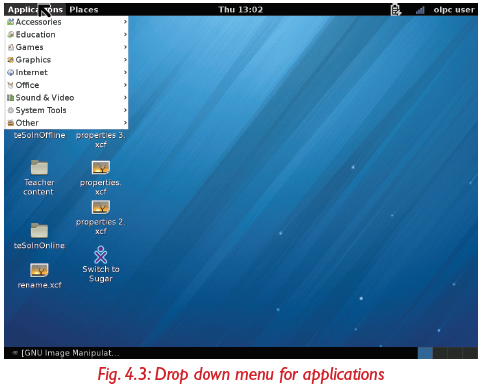Click the olpc user label
Screen dimensions: 501x388
[454, 10]
